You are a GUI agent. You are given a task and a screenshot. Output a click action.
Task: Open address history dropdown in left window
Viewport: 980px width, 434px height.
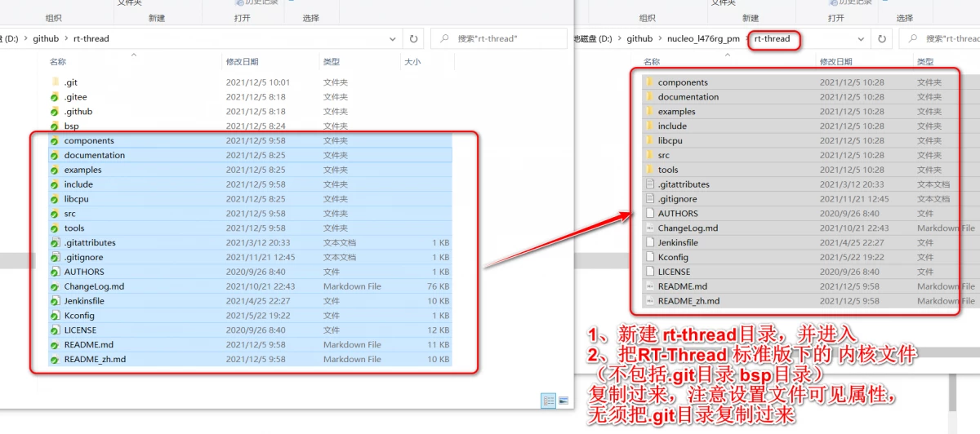pos(393,38)
